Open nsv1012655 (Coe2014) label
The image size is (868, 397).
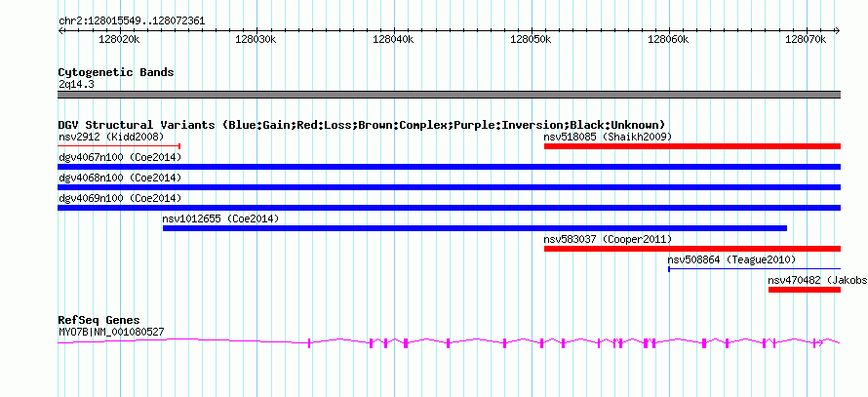[220, 218]
